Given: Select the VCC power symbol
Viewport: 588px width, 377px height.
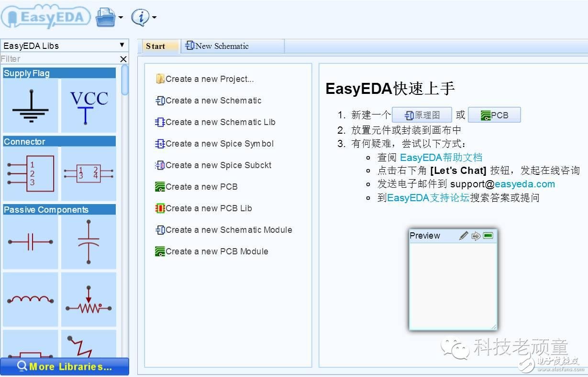Looking at the screenshot, I should point(89,106).
